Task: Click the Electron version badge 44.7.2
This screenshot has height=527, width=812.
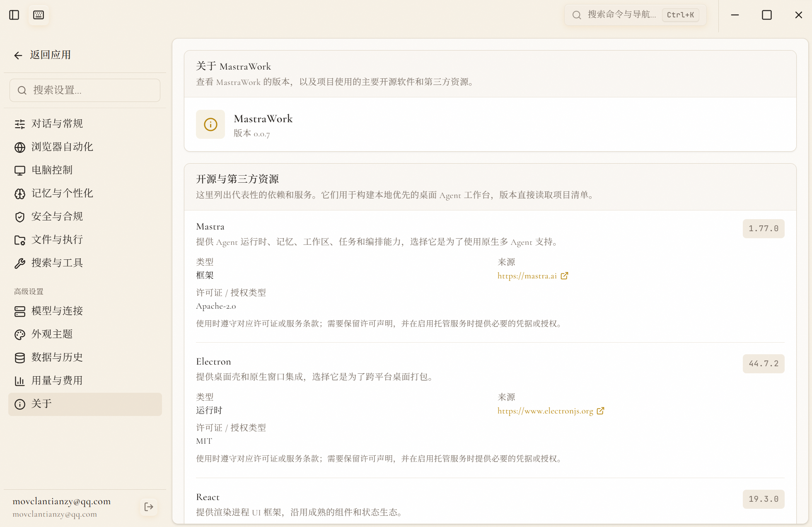Action: [764, 364]
